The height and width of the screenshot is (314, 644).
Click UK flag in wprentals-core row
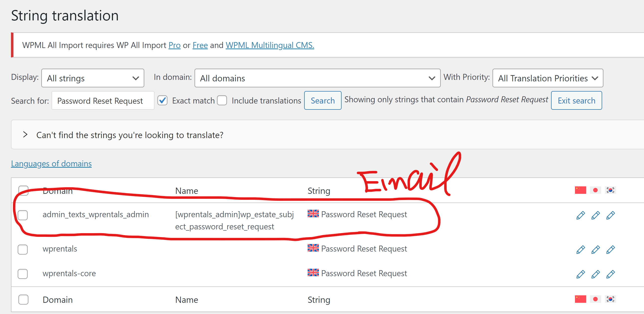[x=313, y=272]
